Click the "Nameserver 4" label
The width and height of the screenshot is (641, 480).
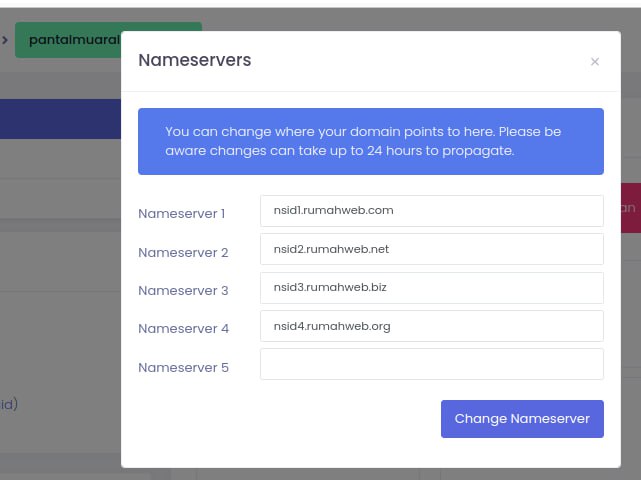pos(183,329)
